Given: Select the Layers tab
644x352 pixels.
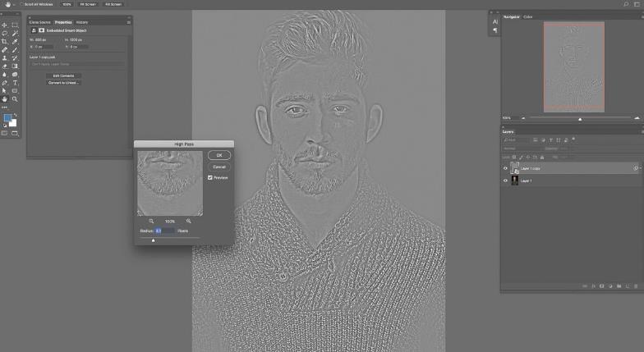Looking at the screenshot, I should [508, 131].
